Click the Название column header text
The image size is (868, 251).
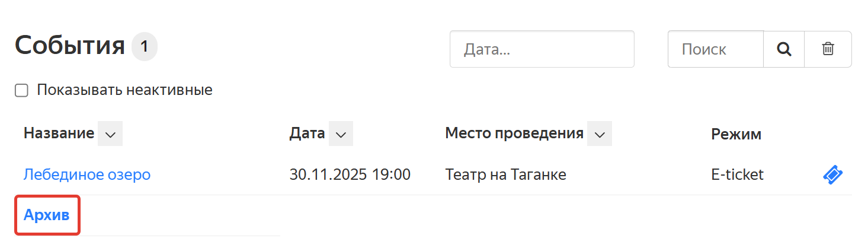coord(59,134)
